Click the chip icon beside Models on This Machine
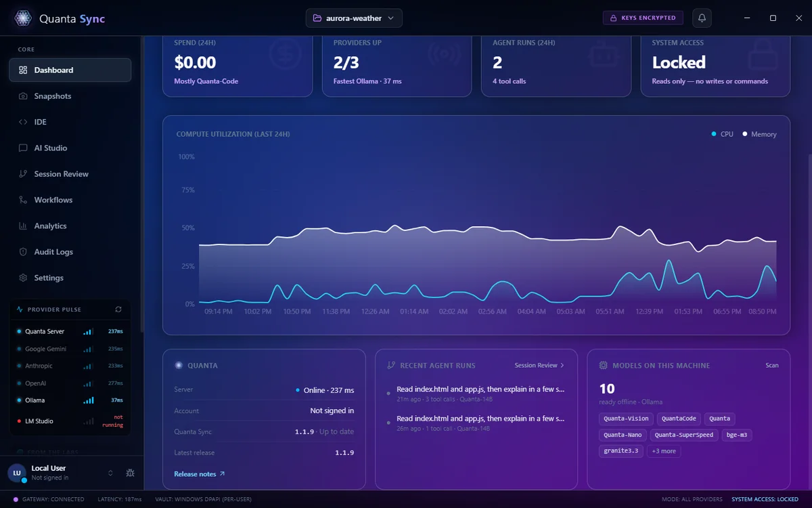The height and width of the screenshot is (508, 812). tap(603, 365)
